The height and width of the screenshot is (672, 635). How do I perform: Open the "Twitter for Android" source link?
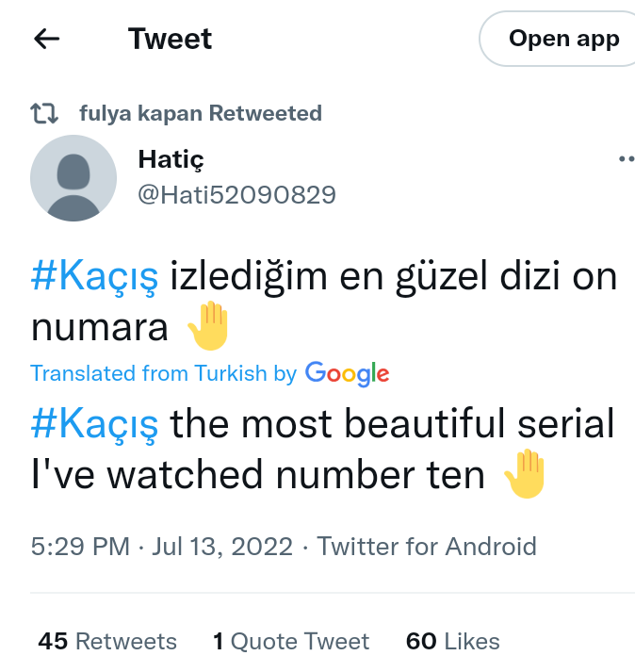427,547
